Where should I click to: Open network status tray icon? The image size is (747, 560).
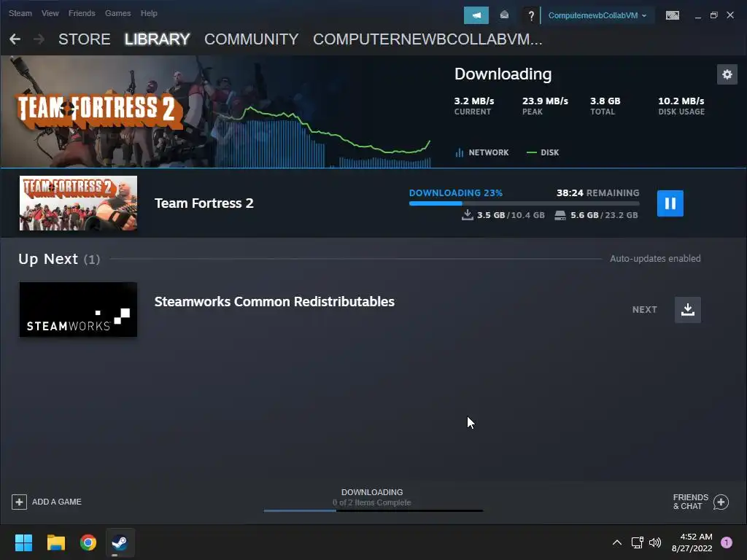pos(637,542)
